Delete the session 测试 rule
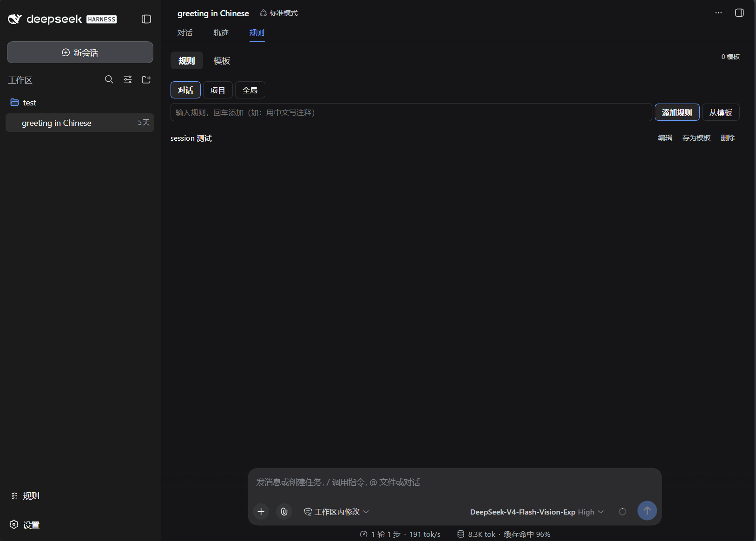Image resolution: width=756 pixels, height=541 pixels. click(728, 138)
